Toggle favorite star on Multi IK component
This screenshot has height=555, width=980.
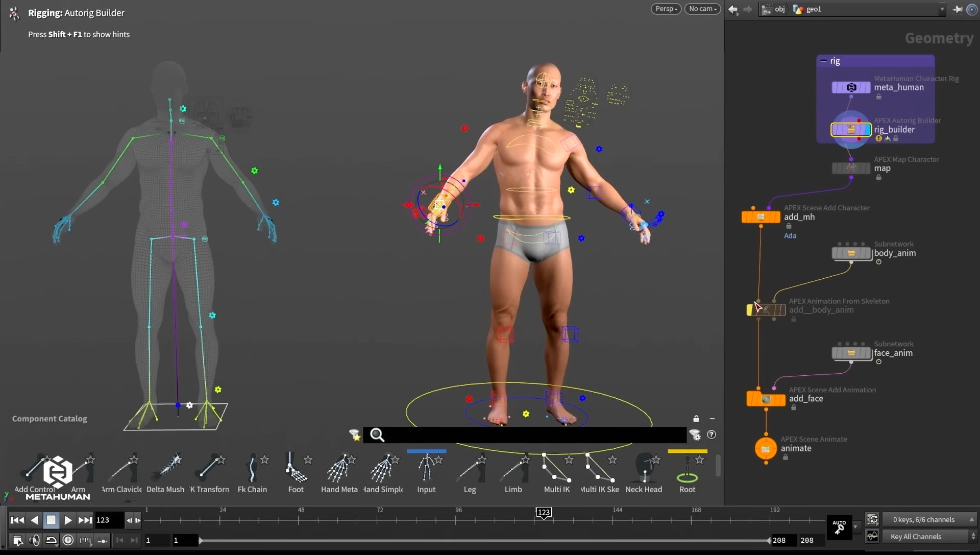pyautogui.click(x=569, y=460)
